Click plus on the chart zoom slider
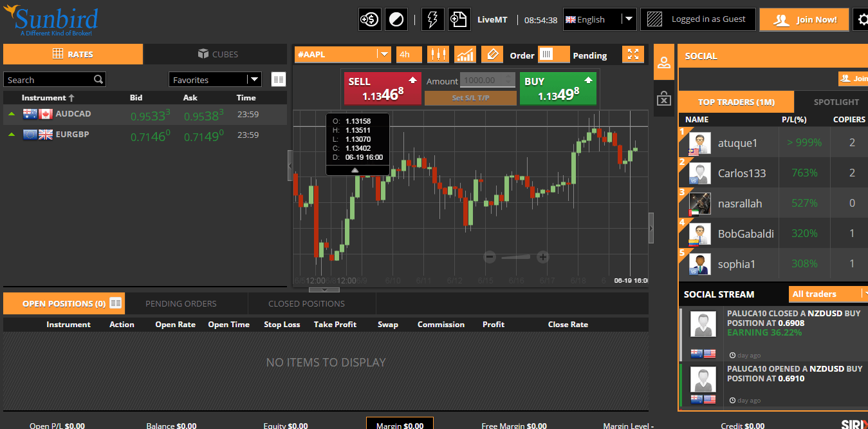This screenshot has width=868, height=429. (542, 257)
